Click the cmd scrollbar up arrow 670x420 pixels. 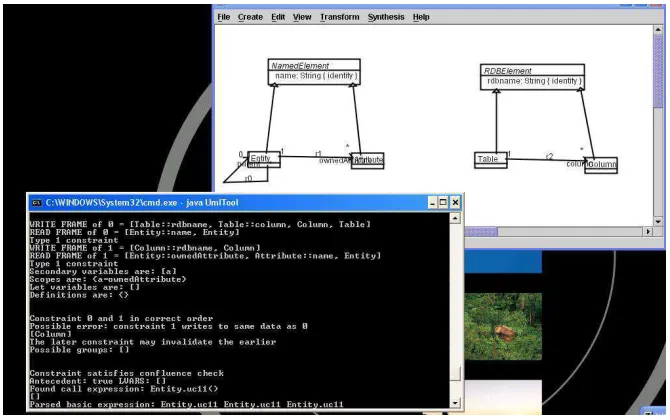[455, 218]
